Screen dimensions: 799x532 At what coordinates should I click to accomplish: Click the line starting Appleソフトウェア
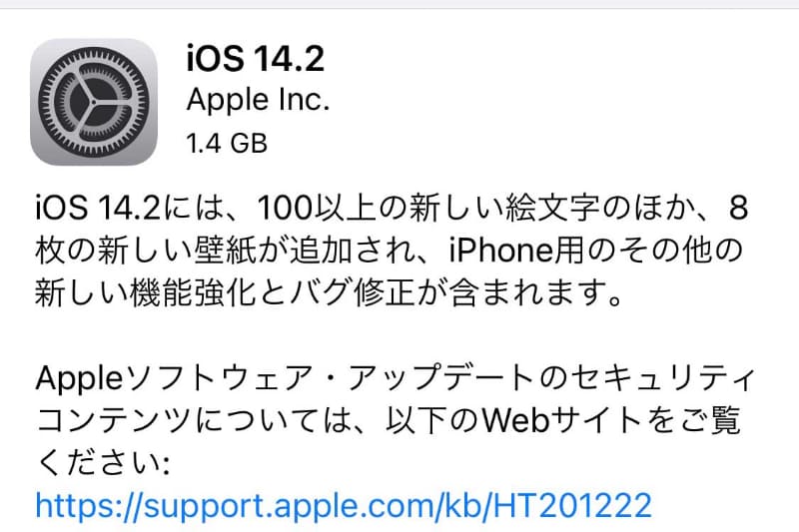tap(395, 378)
